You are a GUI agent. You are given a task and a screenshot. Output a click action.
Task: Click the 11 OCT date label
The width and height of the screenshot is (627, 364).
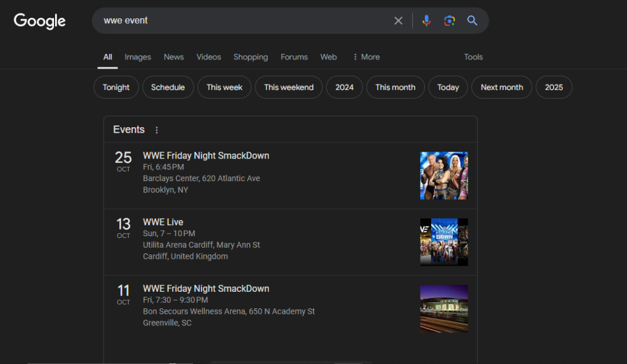coord(123,294)
